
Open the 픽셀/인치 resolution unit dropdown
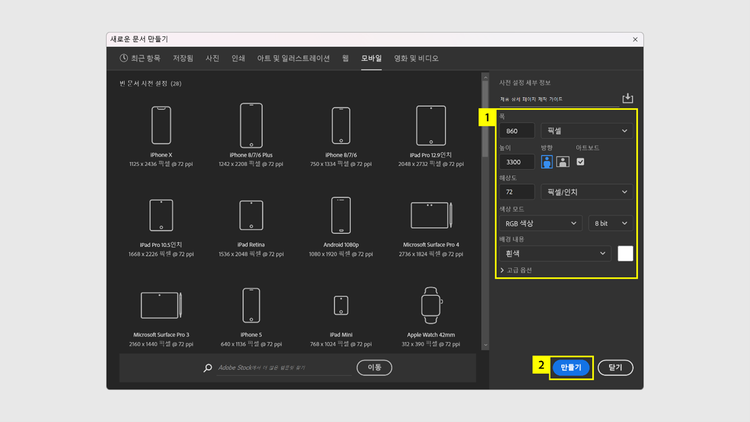pyautogui.click(x=587, y=192)
